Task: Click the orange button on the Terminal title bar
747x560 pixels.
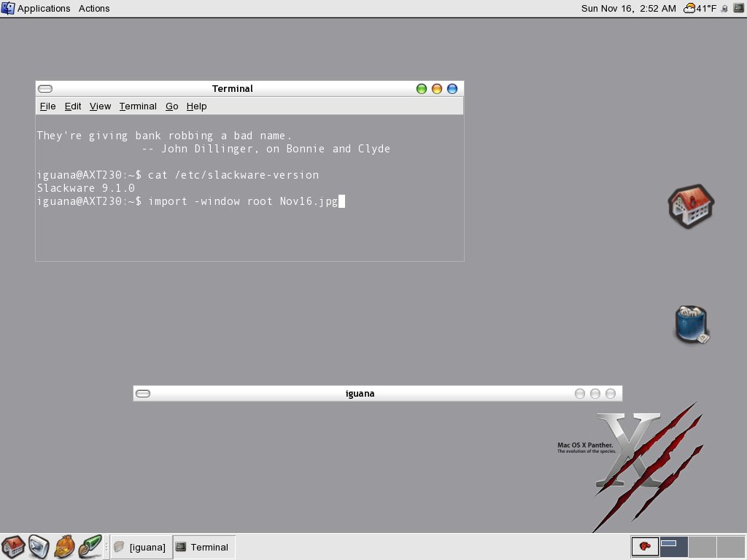Action: pyautogui.click(x=437, y=88)
